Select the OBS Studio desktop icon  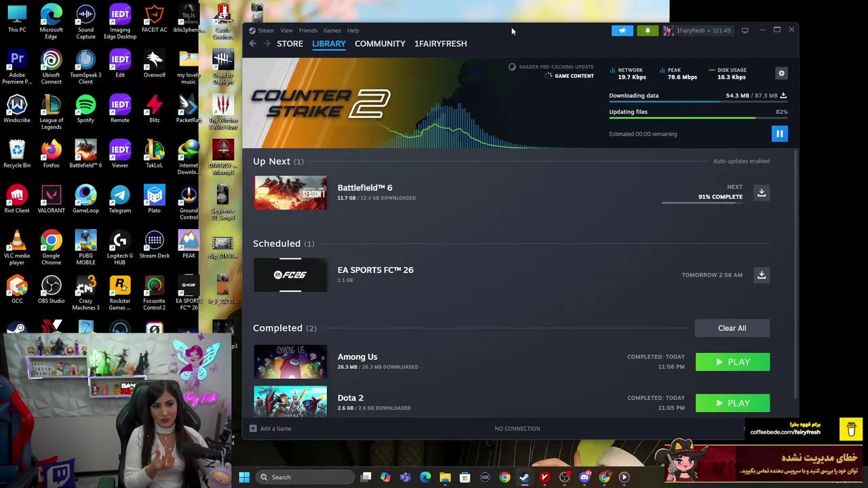[51, 290]
